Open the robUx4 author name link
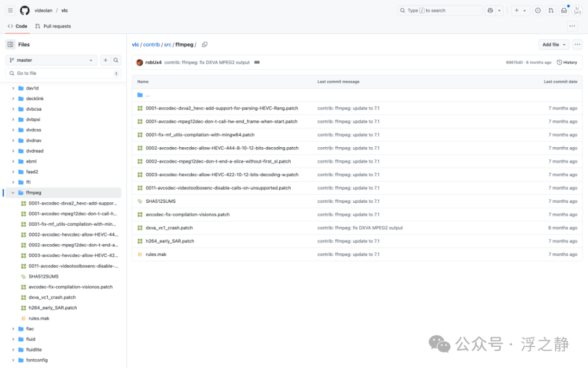 [154, 62]
